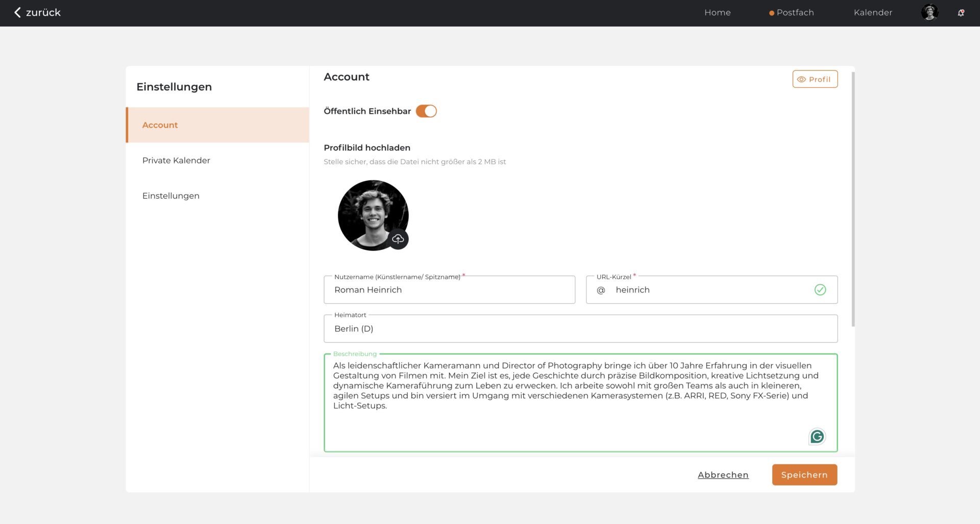Click into the Heimatort input field
The width and height of the screenshot is (980, 524).
click(x=580, y=329)
